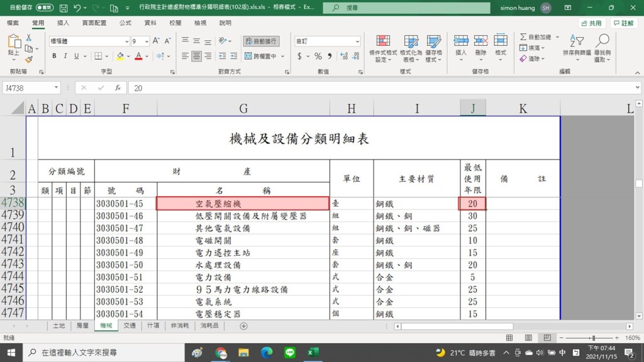
Task: Toggle the wrap text (自動換行) button
Action: (x=261, y=41)
